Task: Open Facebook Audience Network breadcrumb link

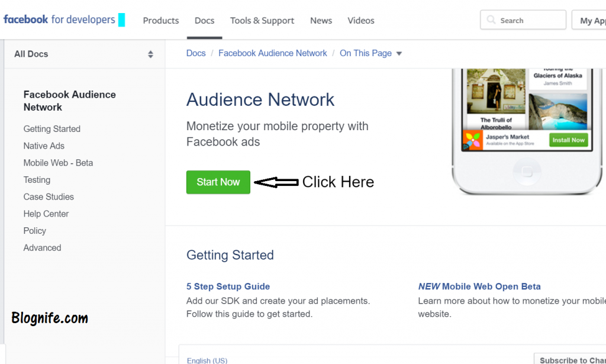Action: coord(272,53)
